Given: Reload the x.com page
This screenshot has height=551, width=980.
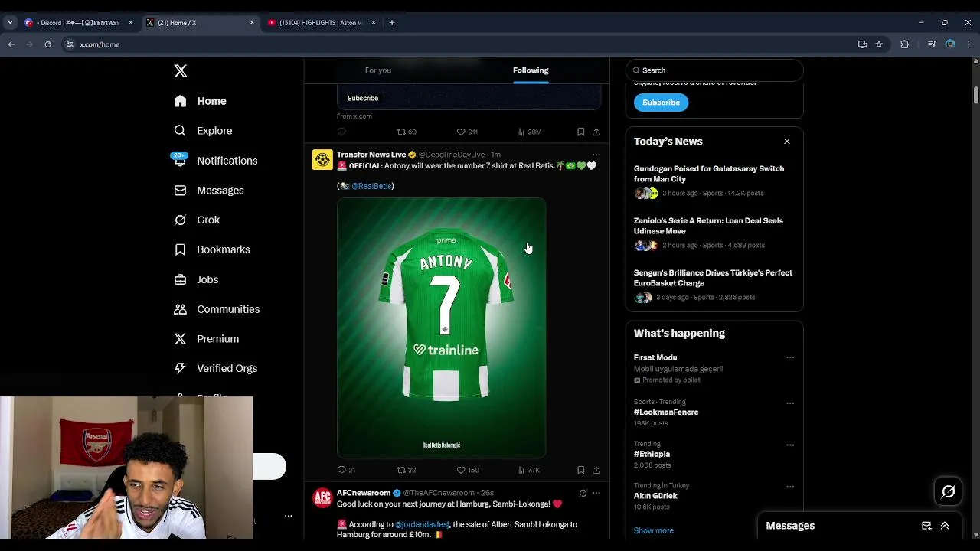Looking at the screenshot, I should click(47, 44).
